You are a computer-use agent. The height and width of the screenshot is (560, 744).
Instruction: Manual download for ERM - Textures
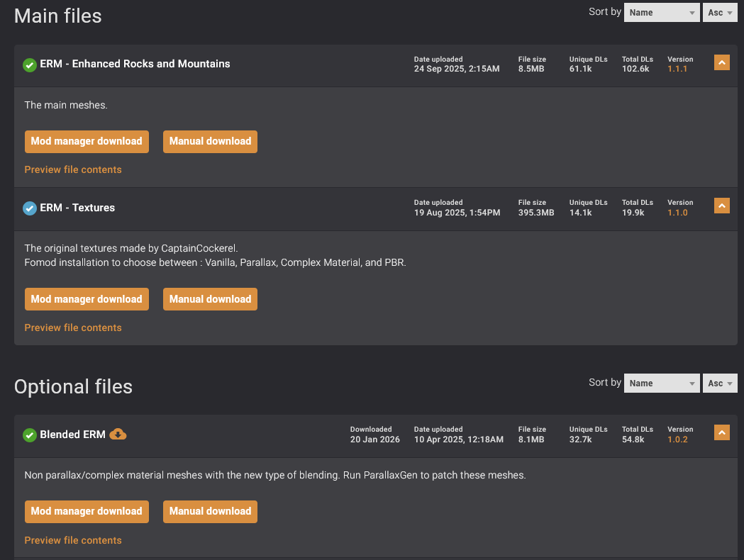(x=210, y=299)
